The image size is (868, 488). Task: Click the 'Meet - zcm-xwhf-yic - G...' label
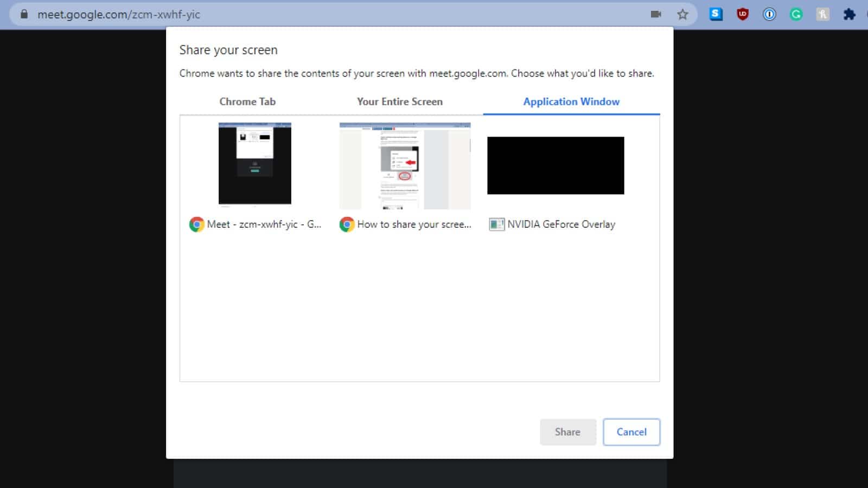264,224
